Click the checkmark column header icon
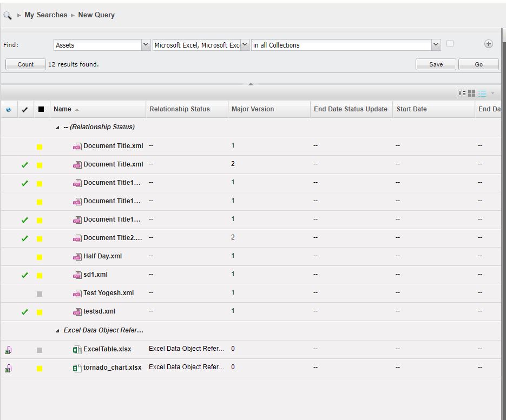Image resolution: width=506 pixels, height=420 pixels. tap(24, 110)
